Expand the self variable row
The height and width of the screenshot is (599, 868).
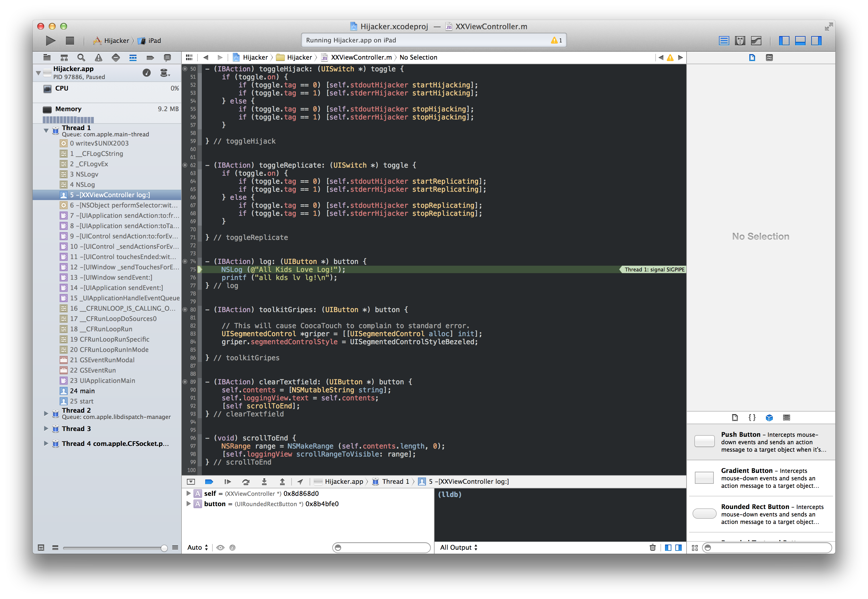189,494
